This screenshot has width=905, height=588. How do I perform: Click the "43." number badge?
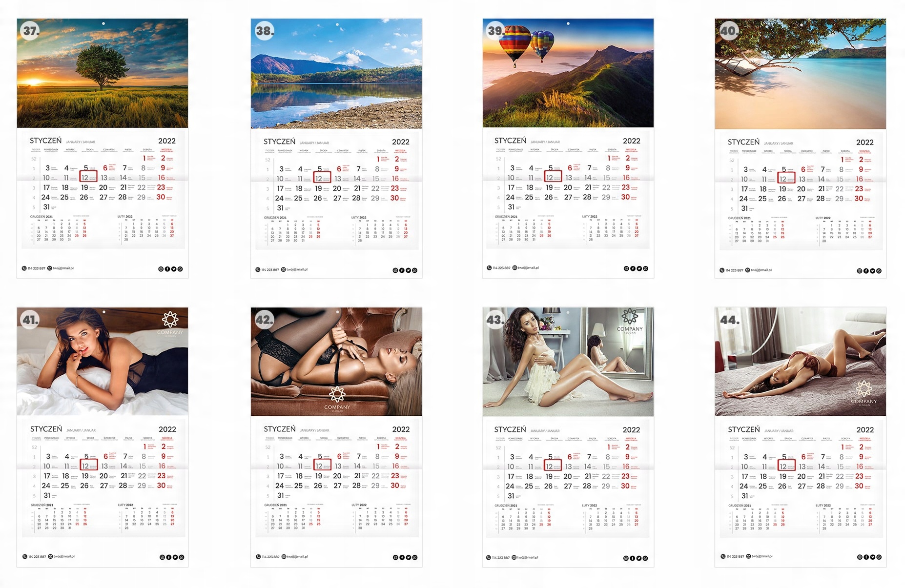click(x=495, y=320)
